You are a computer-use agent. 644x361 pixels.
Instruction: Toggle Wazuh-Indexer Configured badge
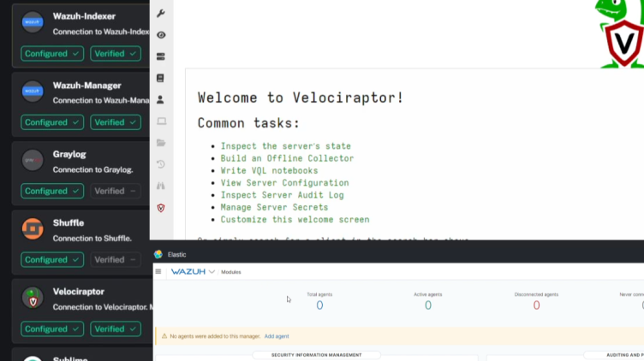52,54
